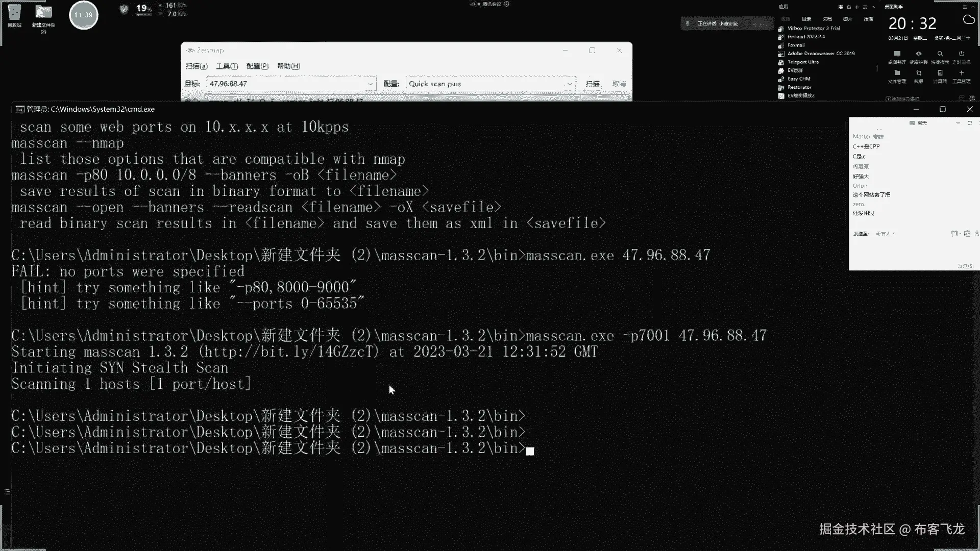Screen dimensions: 980x551
Task: Click the cloud weather icon beside clock
Action: (968, 20)
